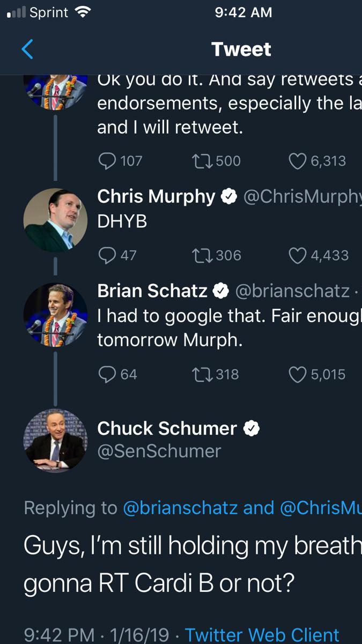Reply to tweet with 107 replies
The image size is (362, 644).
click(x=108, y=160)
